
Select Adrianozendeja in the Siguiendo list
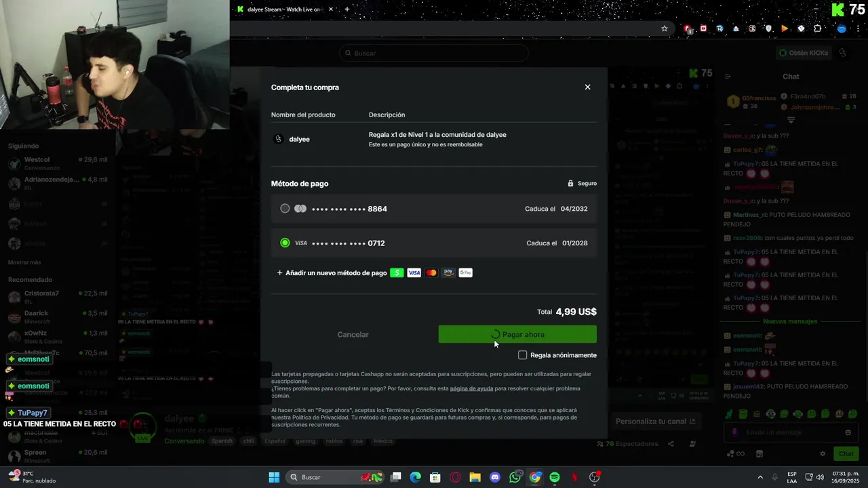pyautogui.click(x=58, y=183)
